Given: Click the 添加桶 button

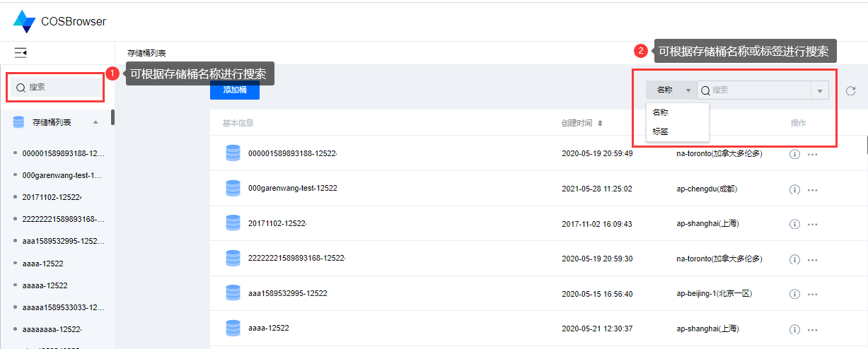Looking at the screenshot, I should (x=235, y=90).
